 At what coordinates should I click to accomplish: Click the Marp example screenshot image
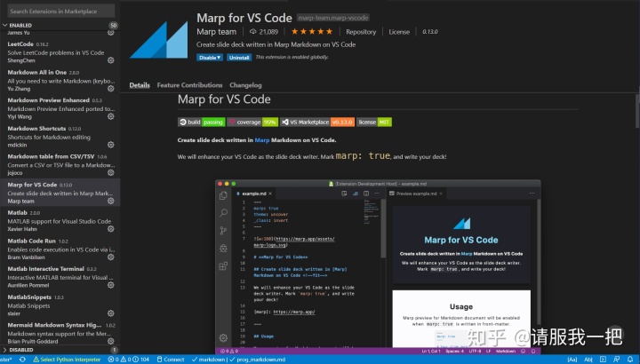[x=378, y=266]
